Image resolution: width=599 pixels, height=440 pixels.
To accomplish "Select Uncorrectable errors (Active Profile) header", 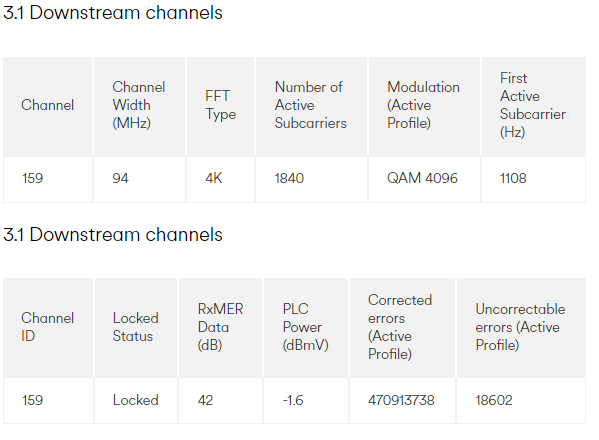I will 520,327.
